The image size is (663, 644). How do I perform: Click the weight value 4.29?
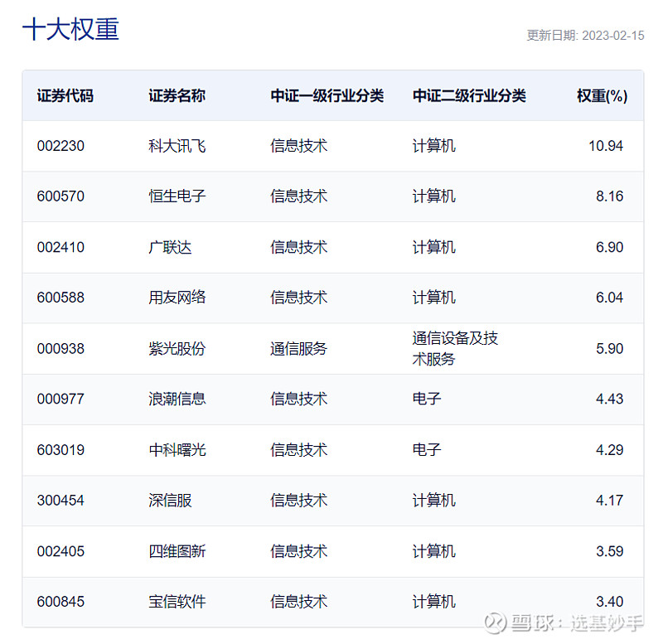(x=610, y=450)
